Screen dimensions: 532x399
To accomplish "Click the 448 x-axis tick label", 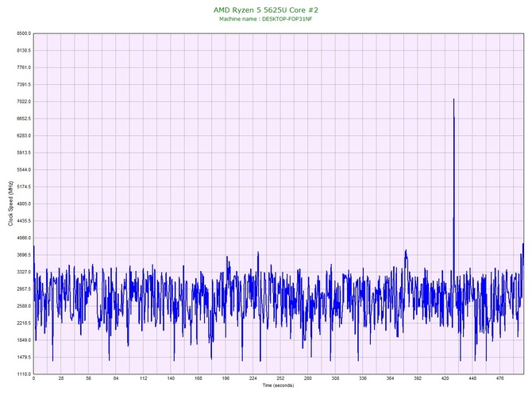I will (472, 378).
